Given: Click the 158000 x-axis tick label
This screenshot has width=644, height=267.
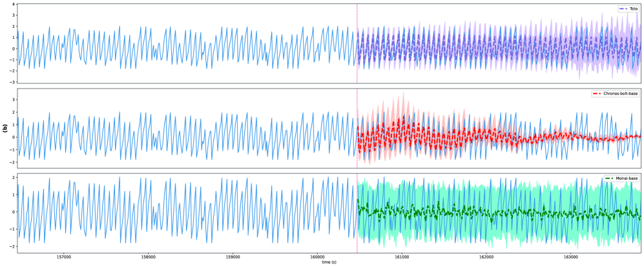Looking at the screenshot, I should point(148,257).
